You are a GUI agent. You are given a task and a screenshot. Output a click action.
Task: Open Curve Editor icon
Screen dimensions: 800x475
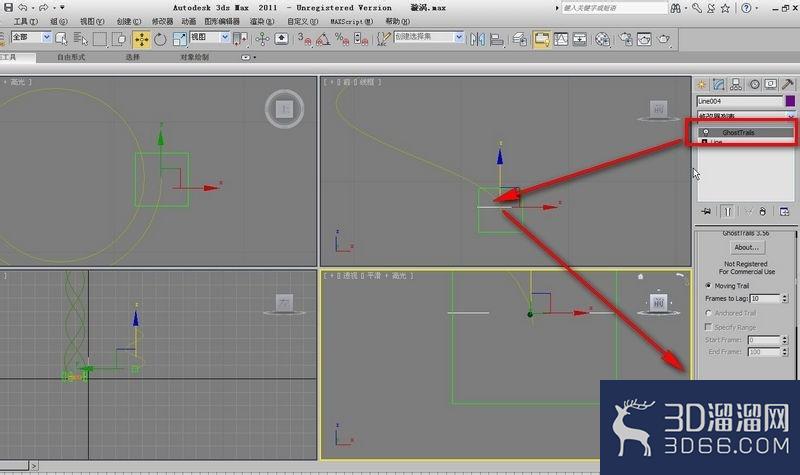pyautogui.click(x=561, y=39)
